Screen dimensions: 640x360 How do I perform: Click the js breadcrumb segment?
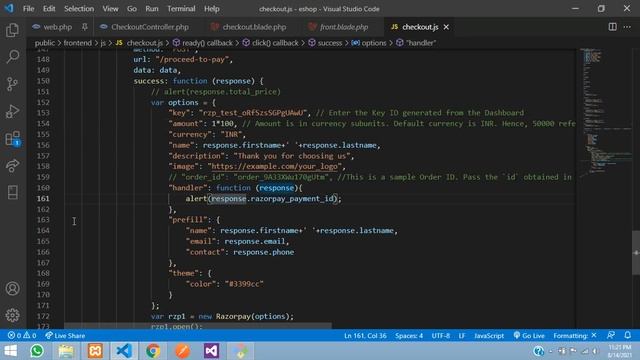[x=103, y=43]
